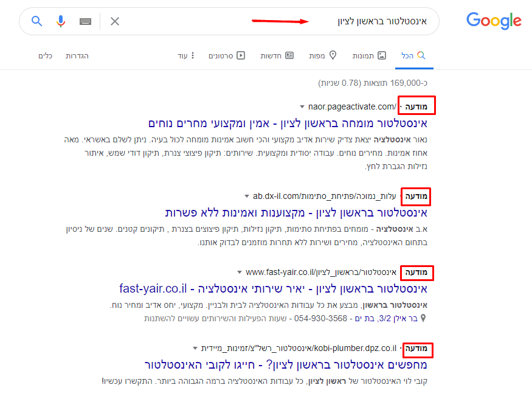
Task: Switch to the חדשות (News) tab
Action: 277,55
